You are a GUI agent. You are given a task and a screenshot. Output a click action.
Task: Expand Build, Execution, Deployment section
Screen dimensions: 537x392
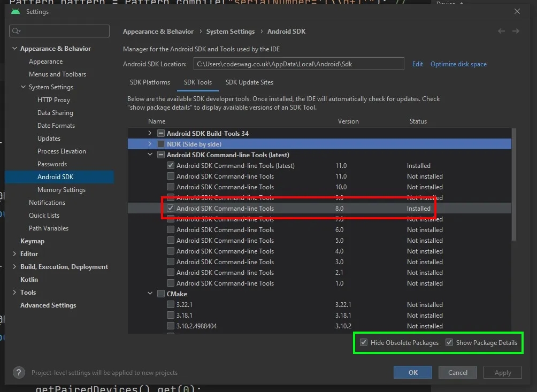(x=14, y=266)
